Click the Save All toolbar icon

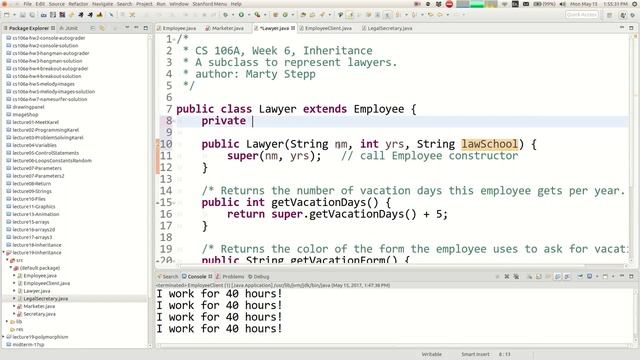pos(32,15)
